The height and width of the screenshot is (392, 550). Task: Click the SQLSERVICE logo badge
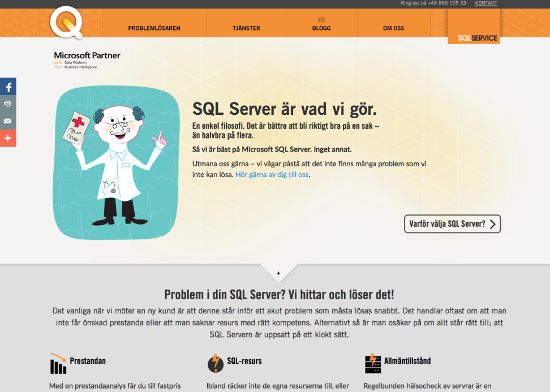[474, 26]
